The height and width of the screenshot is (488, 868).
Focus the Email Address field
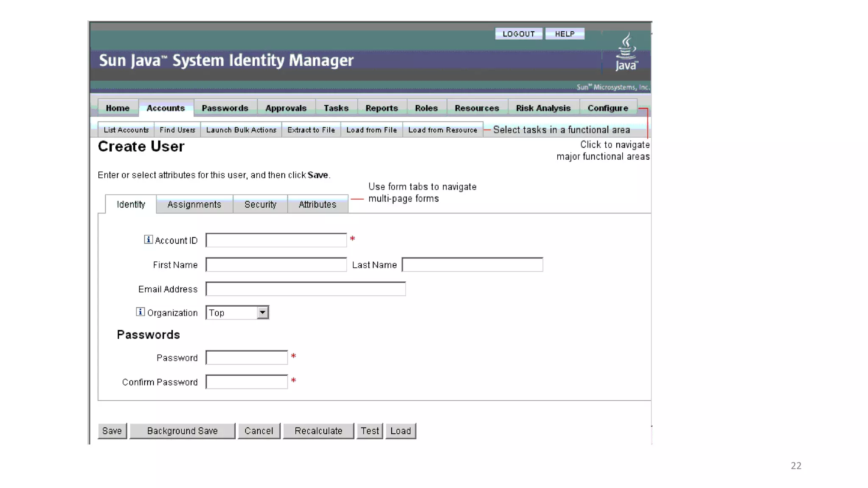305,289
